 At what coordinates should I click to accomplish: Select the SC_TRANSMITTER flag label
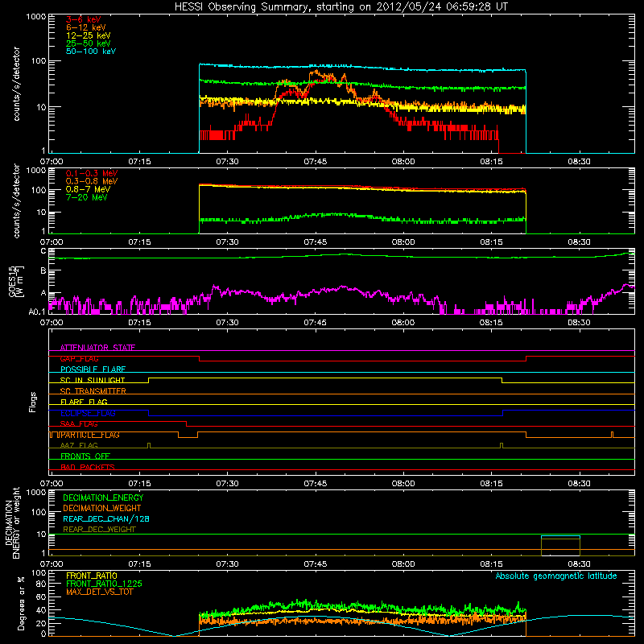point(93,391)
